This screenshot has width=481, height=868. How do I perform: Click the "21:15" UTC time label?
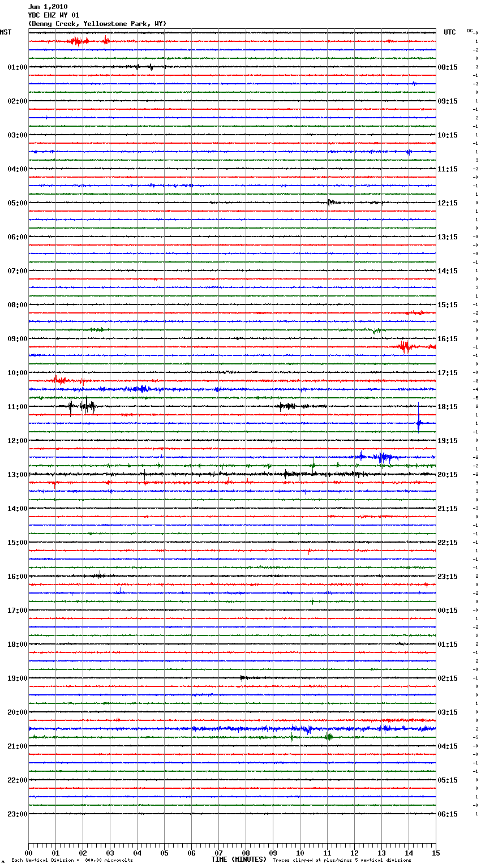tap(448, 509)
